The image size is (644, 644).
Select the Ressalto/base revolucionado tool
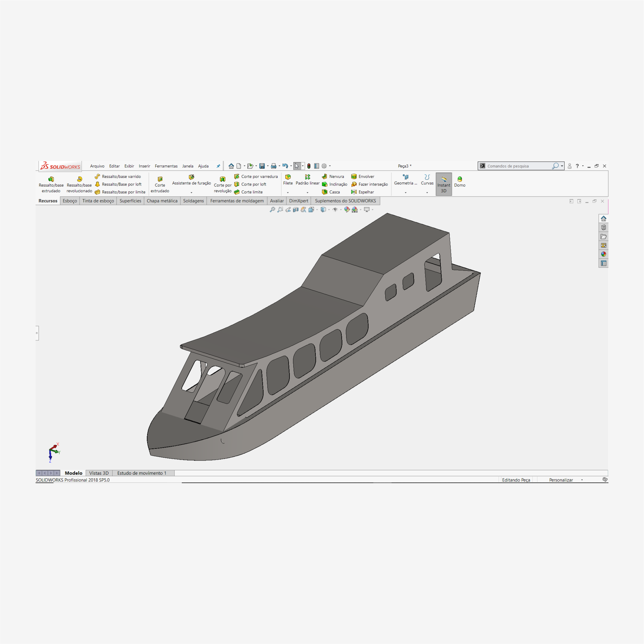click(79, 184)
